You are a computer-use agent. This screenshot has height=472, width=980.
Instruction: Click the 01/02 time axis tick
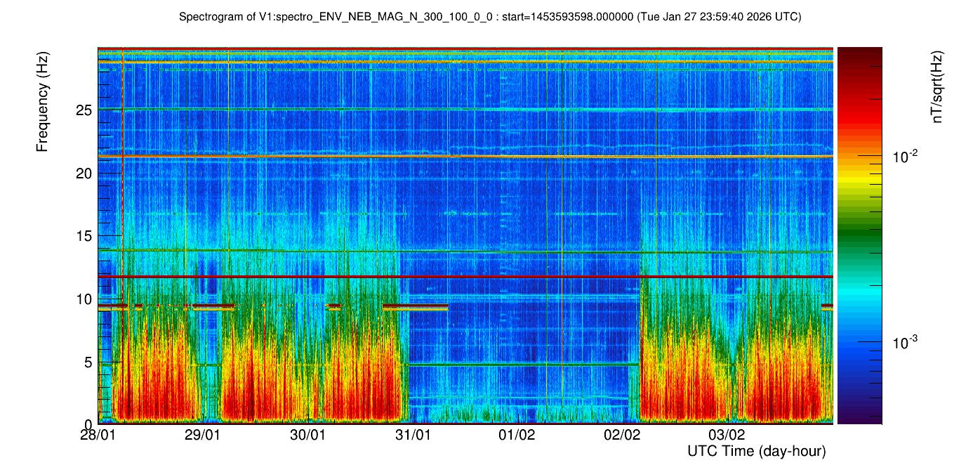pyautogui.click(x=517, y=435)
